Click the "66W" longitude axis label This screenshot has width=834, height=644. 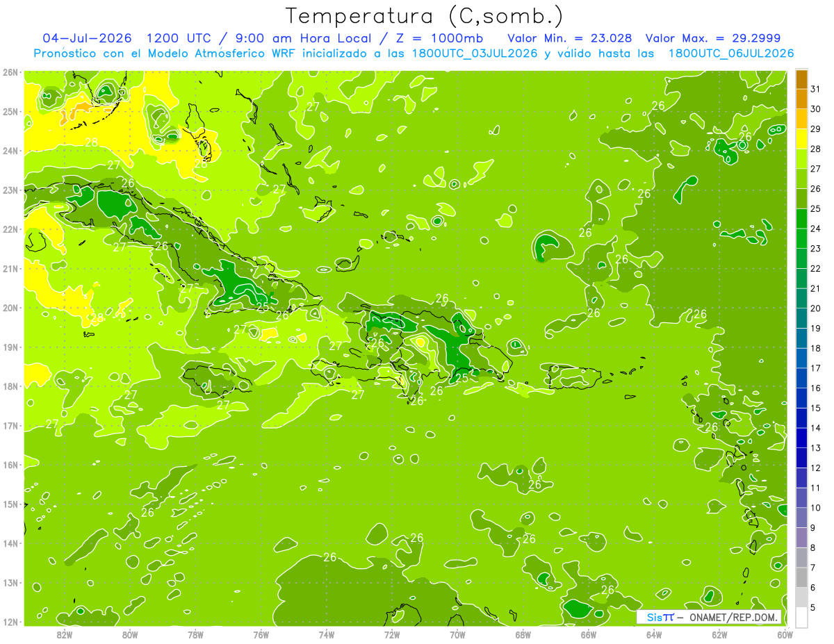tap(589, 634)
